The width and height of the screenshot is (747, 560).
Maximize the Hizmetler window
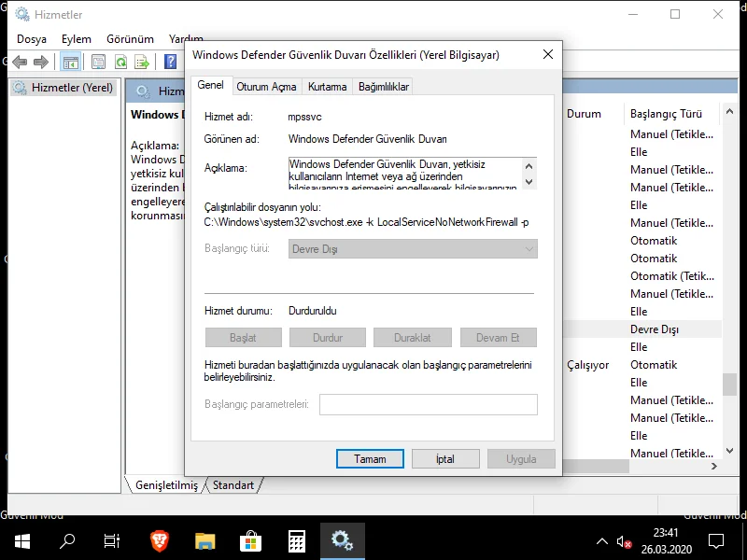coord(675,14)
